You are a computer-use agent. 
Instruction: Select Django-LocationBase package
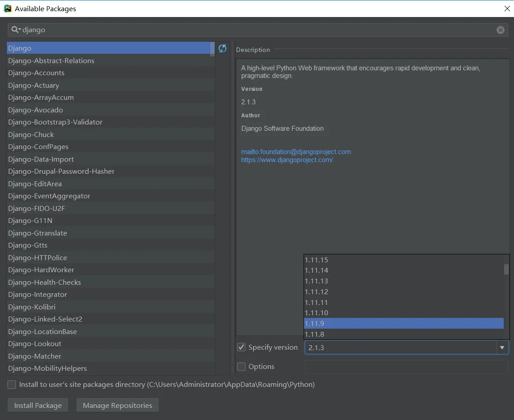[111, 331]
